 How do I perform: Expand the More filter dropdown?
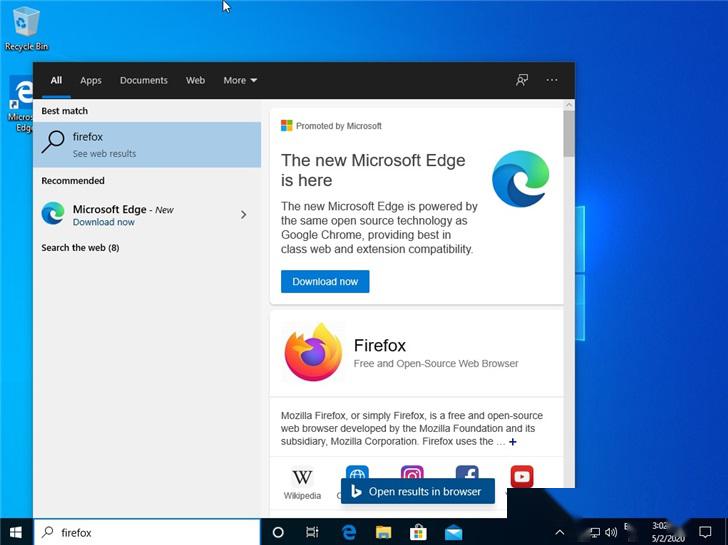pyautogui.click(x=240, y=80)
